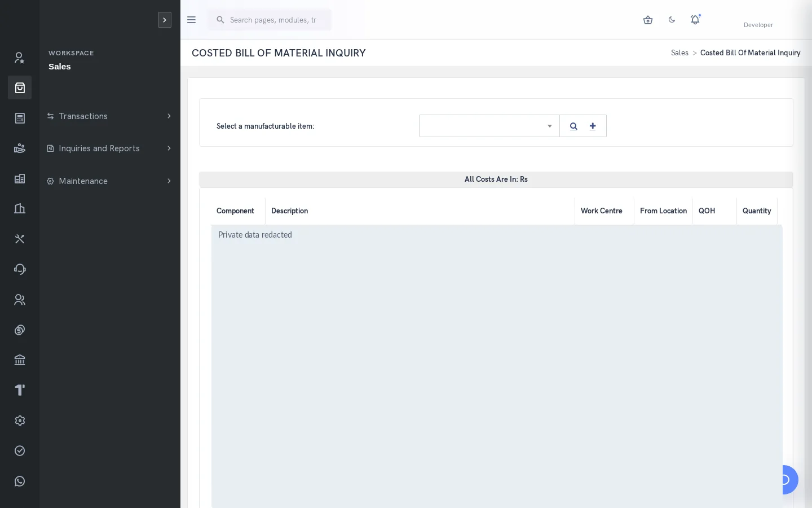Focus the Search pages, modules field
812x508 pixels.
click(270, 20)
